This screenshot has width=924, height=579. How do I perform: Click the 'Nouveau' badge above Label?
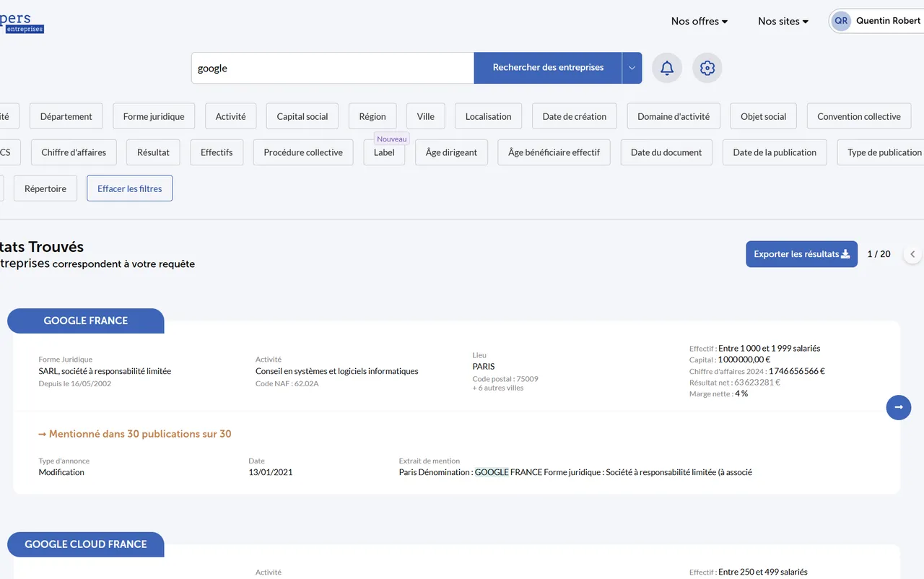[x=392, y=139]
